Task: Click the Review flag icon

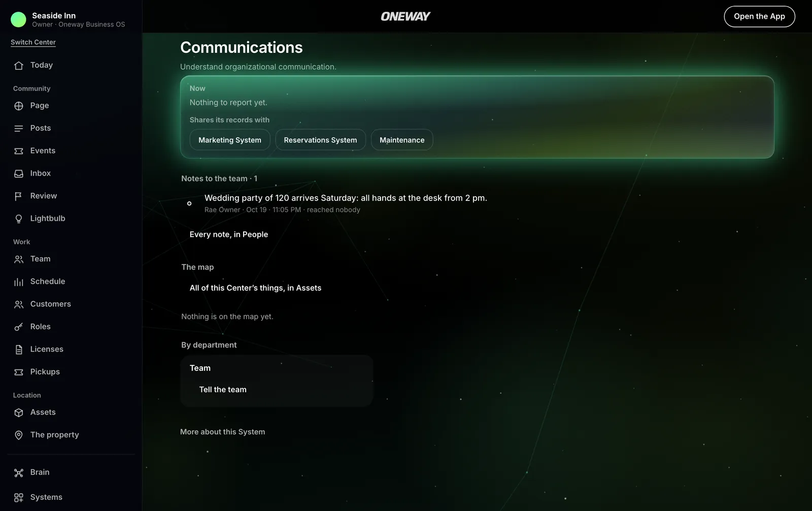Action: [19, 196]
